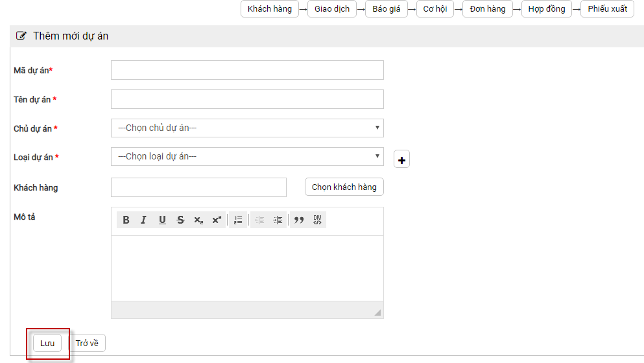Apply Italic formatting in editor toolbar
This screenshot has height=363, width=644.
point(144,220)
